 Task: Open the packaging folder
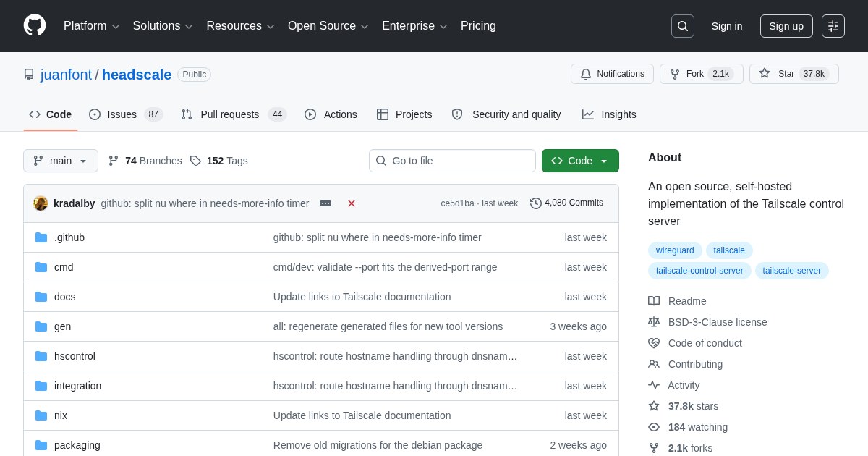click(x=77, y=445)
